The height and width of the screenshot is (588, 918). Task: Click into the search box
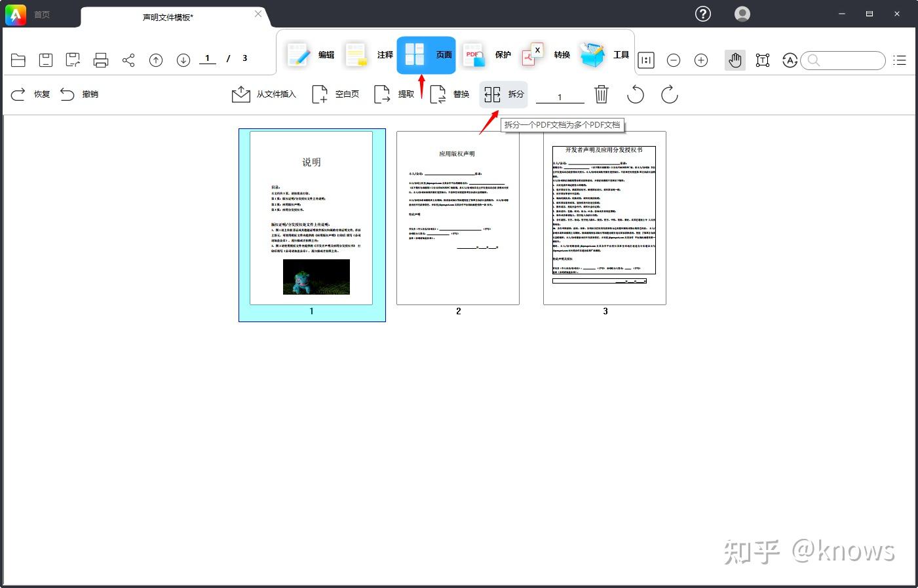[x=843, y=60]
